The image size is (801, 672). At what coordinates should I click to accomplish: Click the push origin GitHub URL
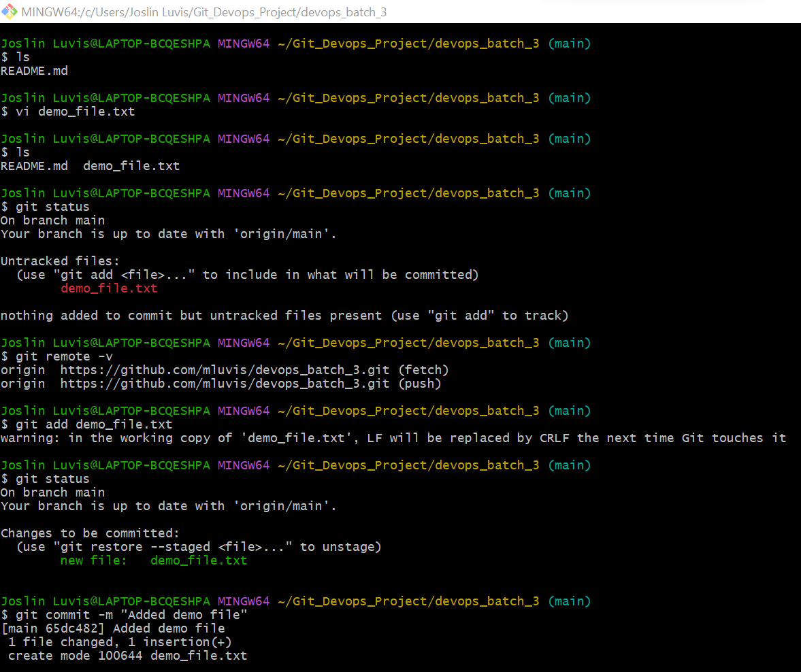coord(225,384)
